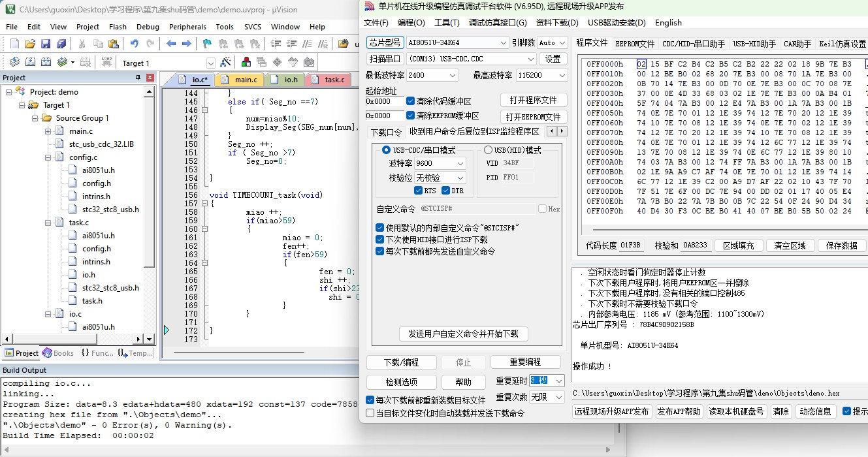Click the 清空区域 button
Viewport: 868px width, 457px height.
pyautogui.click(x=790, y=245)
